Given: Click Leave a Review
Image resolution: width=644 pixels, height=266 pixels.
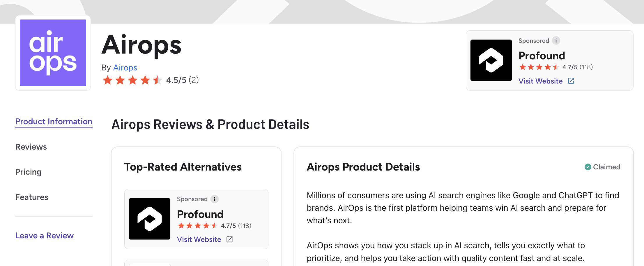Looking at the screenshot, I should pos(44,235).
